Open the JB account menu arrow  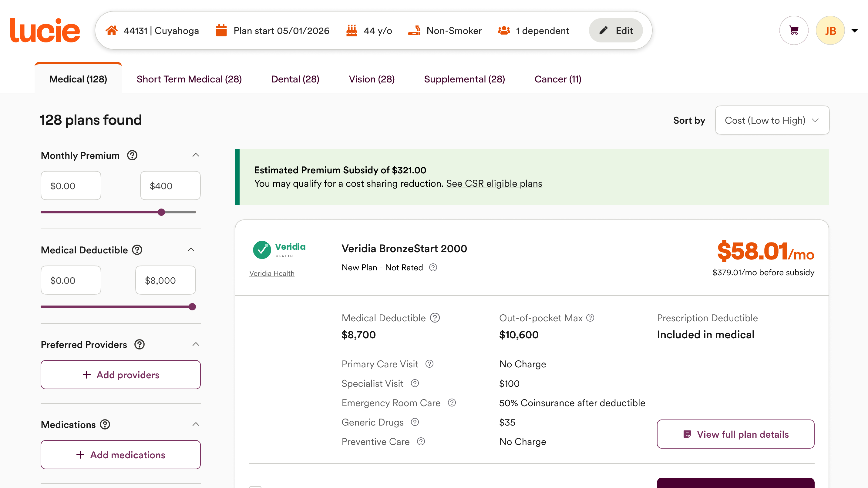coord(855,31)
